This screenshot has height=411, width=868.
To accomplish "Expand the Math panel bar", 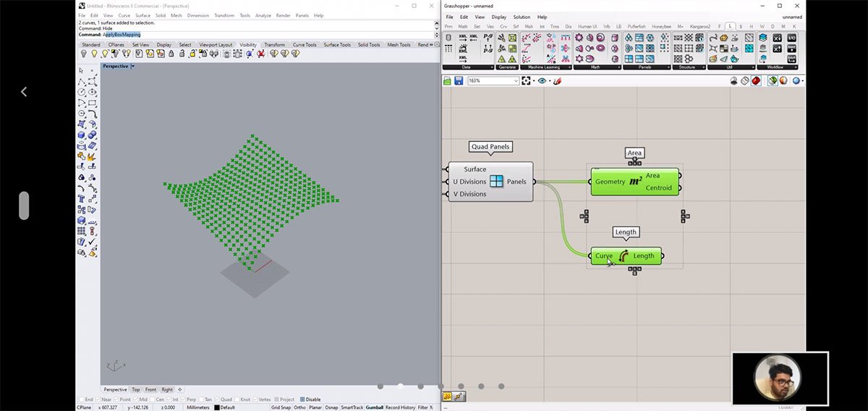I will (x=596, y=67).
